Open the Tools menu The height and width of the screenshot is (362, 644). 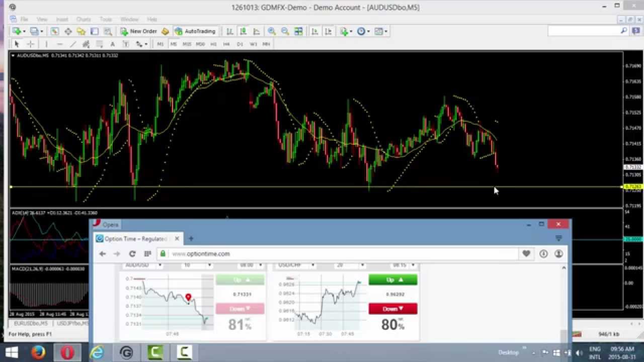(106, 19)
